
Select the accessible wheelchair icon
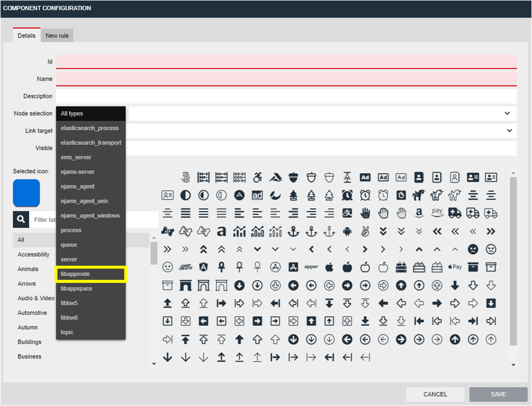tap(257, 177)
